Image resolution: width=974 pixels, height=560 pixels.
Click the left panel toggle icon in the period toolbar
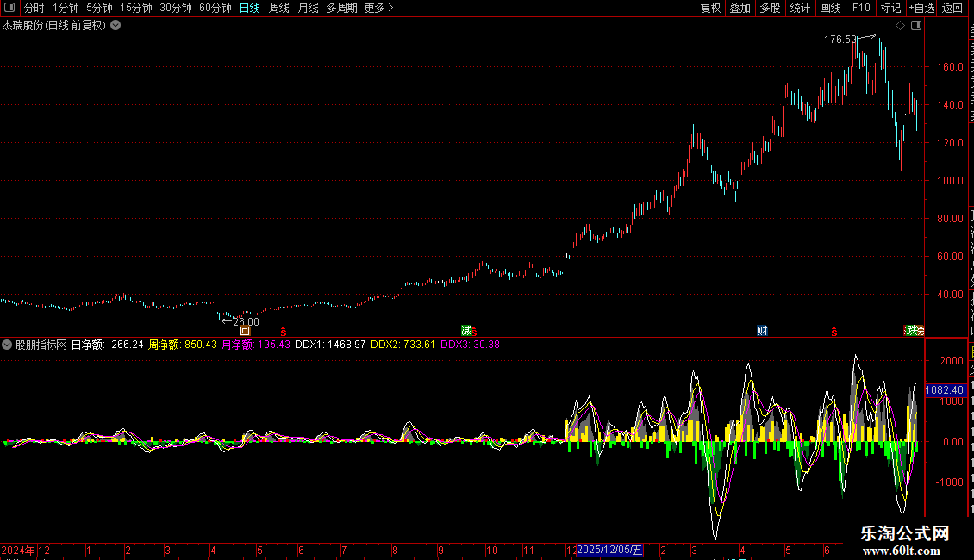point(9,8)
